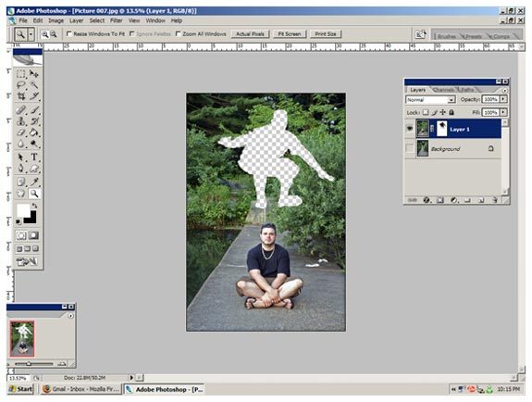This screenshot has height=402, width=532.
Task: Click the Actual Pixels button
Action: [x=250, y=34]
